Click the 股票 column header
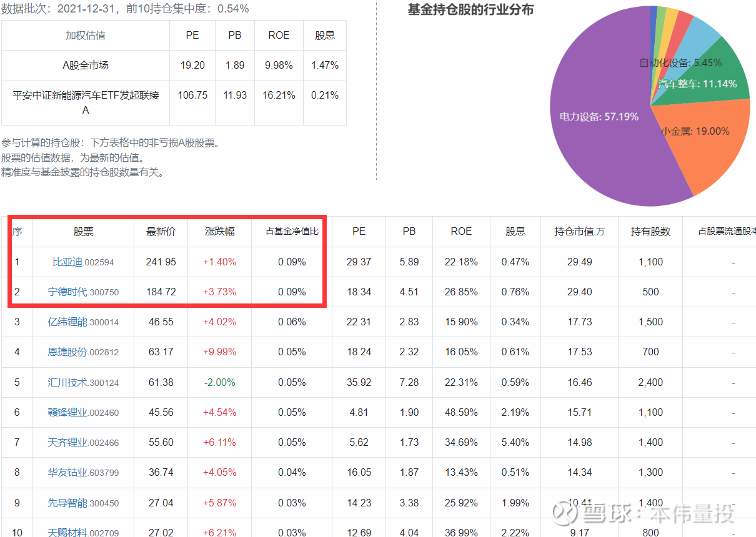 coord(83,232)
